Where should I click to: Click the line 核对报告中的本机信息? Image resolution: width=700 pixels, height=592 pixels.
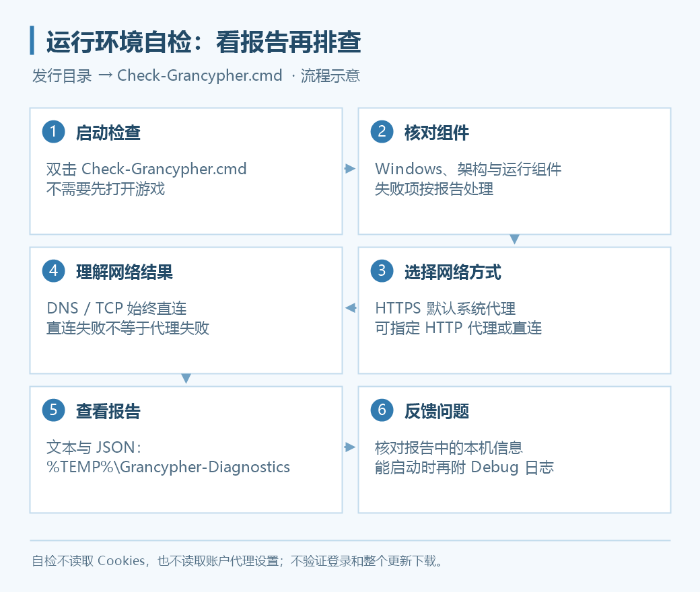pyautogui.click(x=449, y=447)
